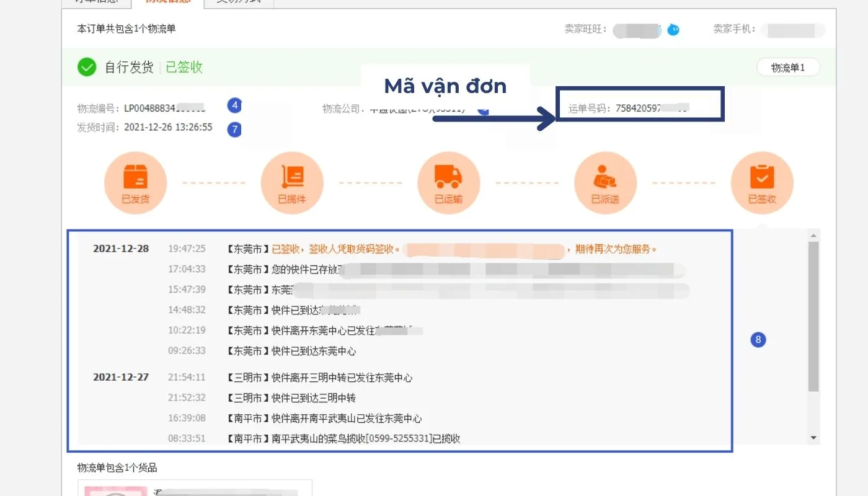
Task: Click the 14:48:32 快件已到达 entry
Action: click(264, 310)
